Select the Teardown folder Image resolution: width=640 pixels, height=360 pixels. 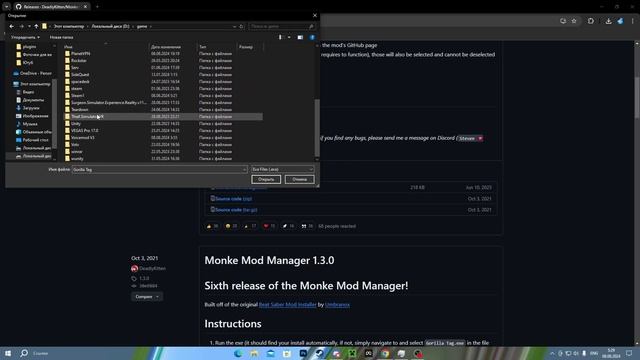79,109
